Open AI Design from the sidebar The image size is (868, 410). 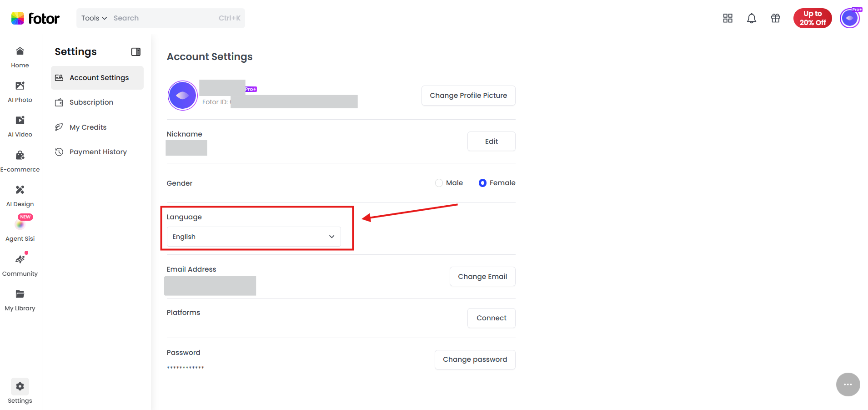tap(20, 196)
